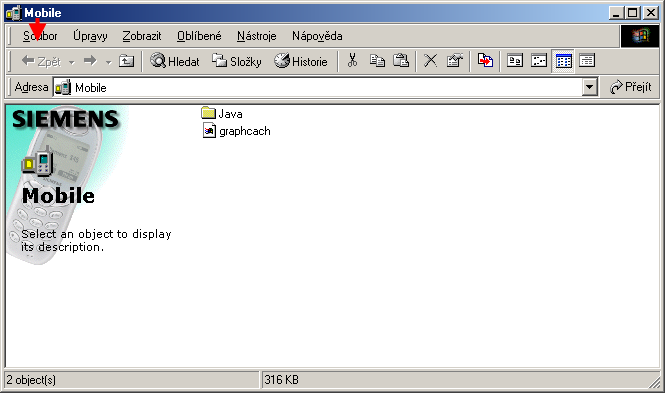Click the Cut scissors icon in toolbar
Viewport: 665px width, 393px height.
(x=352, y=61)
